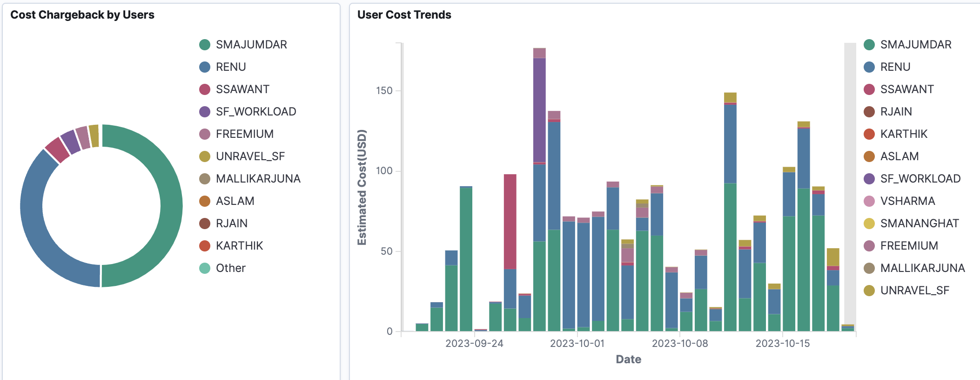This screenshot has height=380, width=980.
Task: Click KARTHIK swatch in trends chart legend
Action: tap(869, 134)
